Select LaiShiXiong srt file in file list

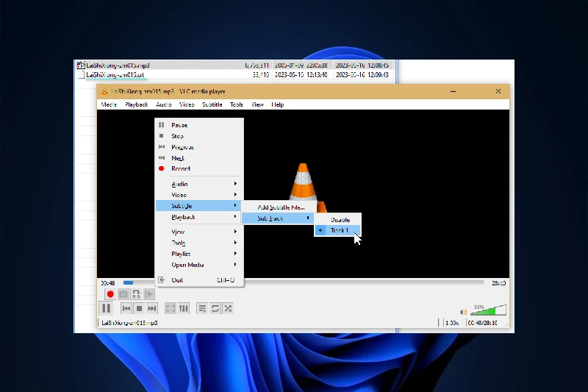pyautogui.click(x=235, y=75)
